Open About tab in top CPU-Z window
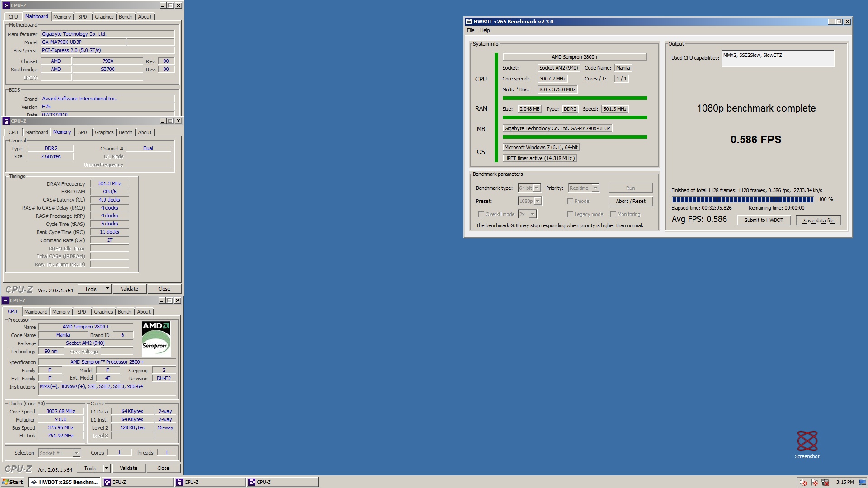Viewport: 868px width, 488px height. point(145,17)
